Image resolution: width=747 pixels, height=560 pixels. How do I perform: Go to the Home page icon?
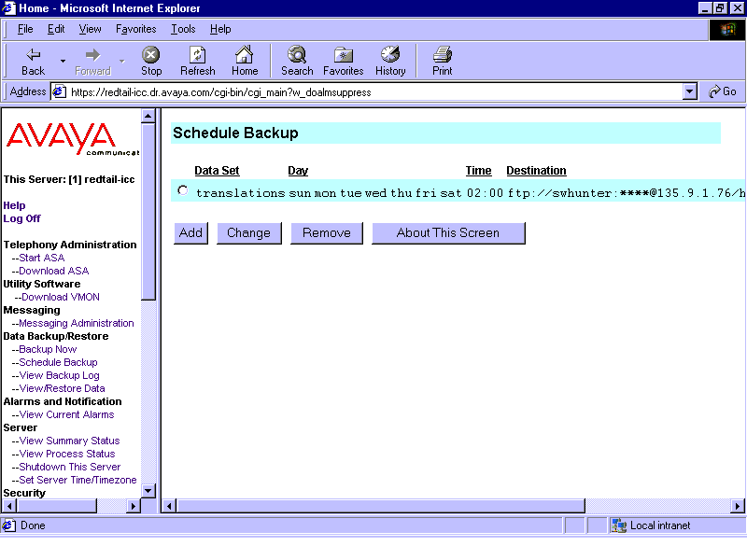coord(245,55)
